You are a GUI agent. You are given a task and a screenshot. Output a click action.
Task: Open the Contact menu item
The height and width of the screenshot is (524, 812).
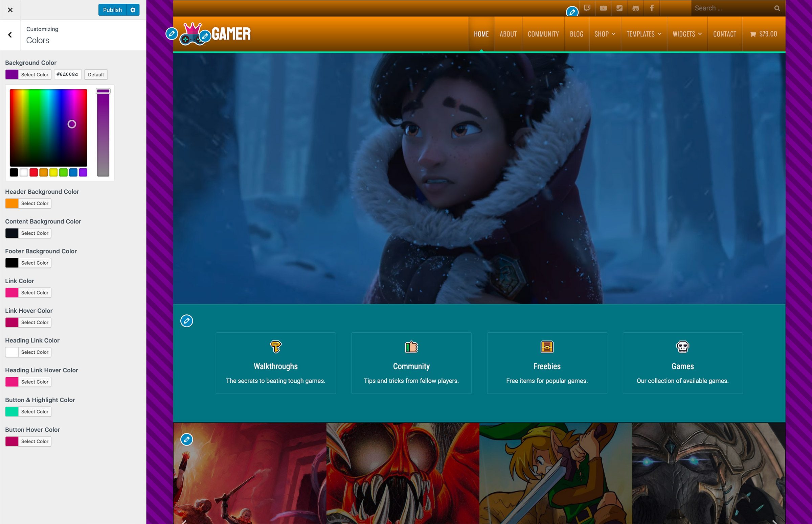(x=725, y=34)
